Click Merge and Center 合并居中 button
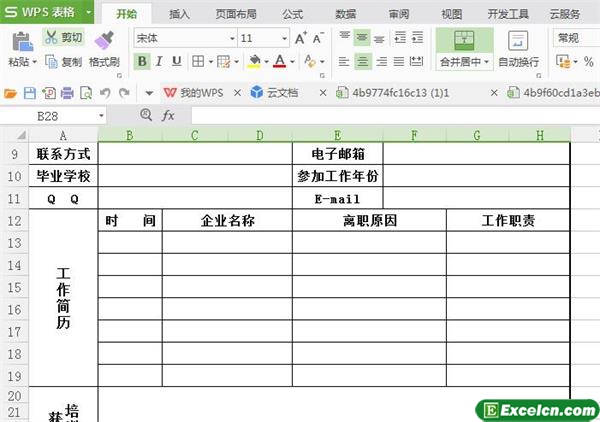 (464, 49)
